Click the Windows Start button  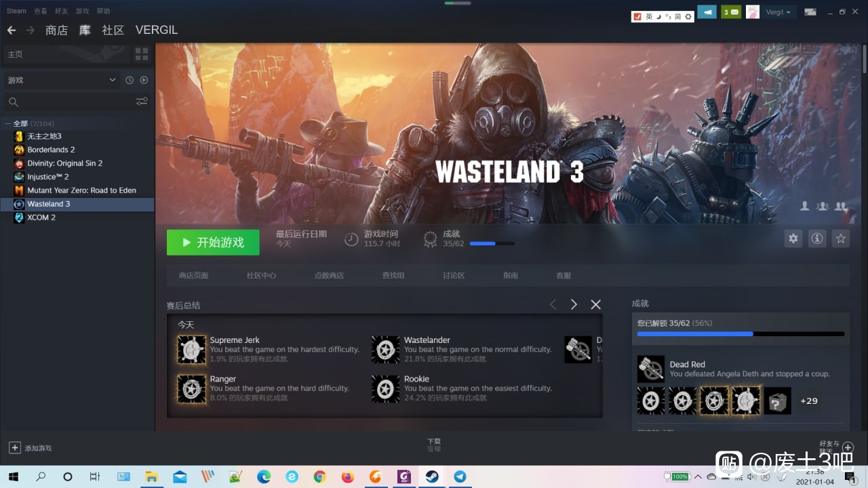pos(13,476)
